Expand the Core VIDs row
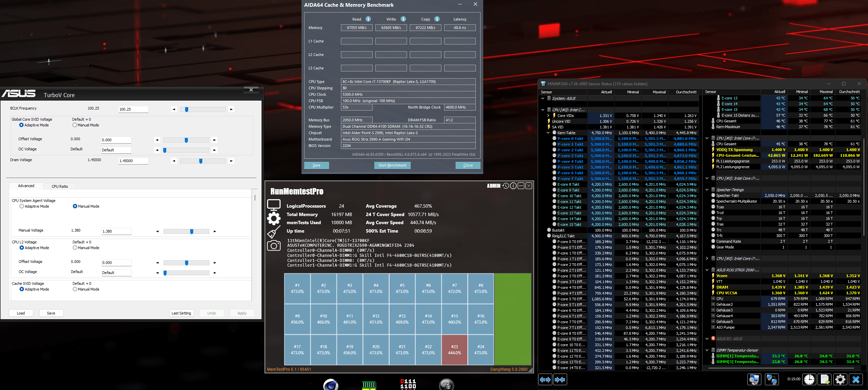868x390 pixels. tap(548, 116)
